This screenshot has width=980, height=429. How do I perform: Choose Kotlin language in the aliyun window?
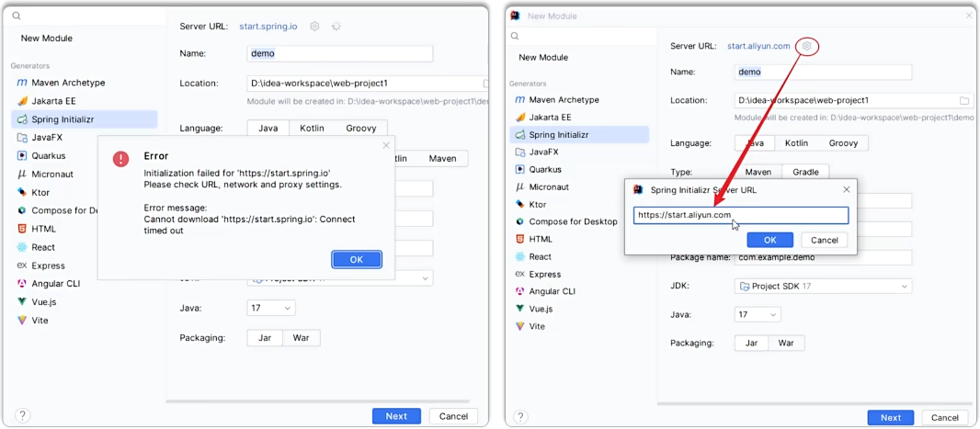797,143
